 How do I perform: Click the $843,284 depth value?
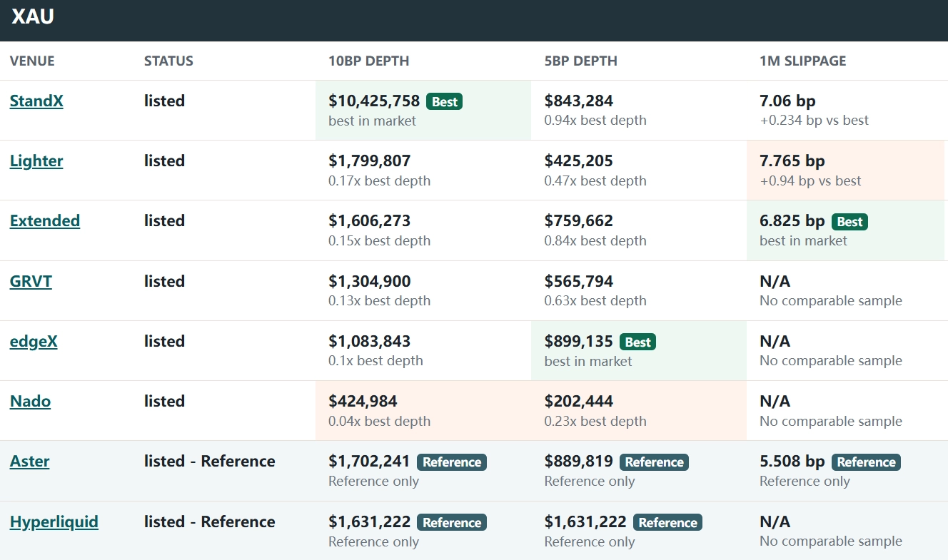pyautogui.click(x=579, y=101)
